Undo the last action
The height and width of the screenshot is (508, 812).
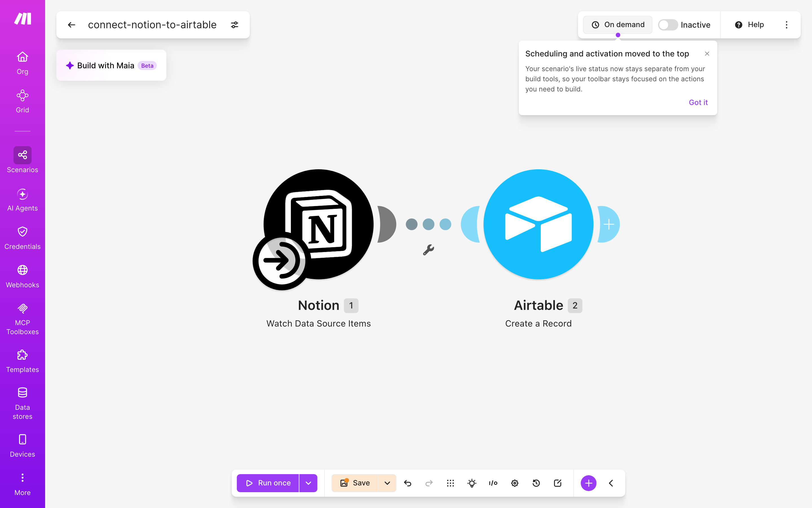[408, 483]
